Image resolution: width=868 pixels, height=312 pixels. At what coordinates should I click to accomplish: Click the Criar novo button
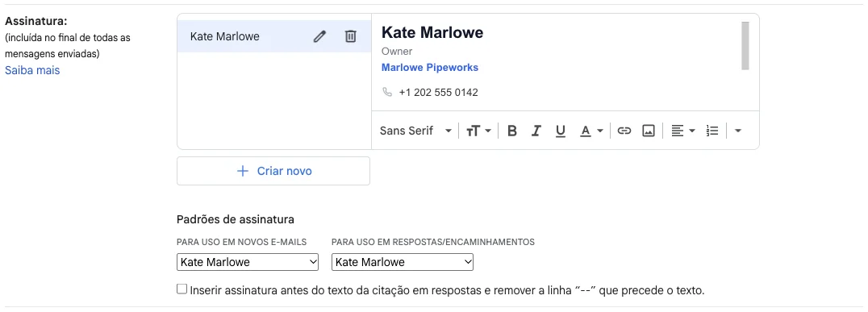coord(273,171)
